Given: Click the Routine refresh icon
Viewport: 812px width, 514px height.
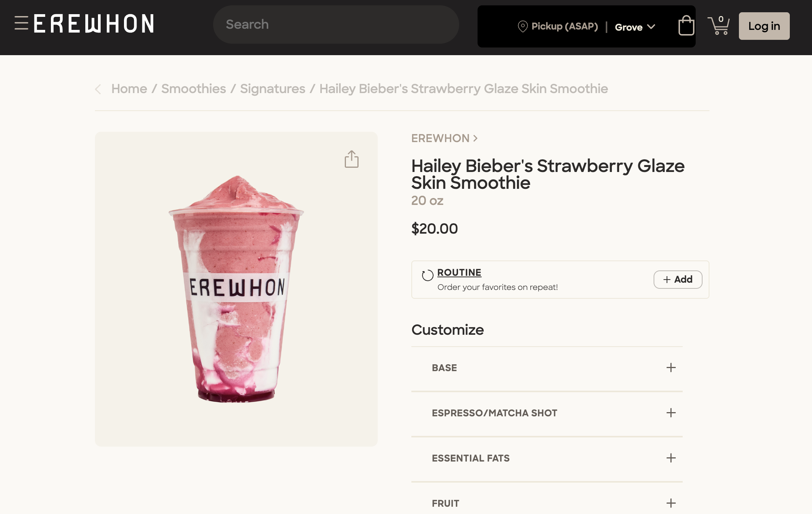Looking at the screenshot, I should [427, 275].
